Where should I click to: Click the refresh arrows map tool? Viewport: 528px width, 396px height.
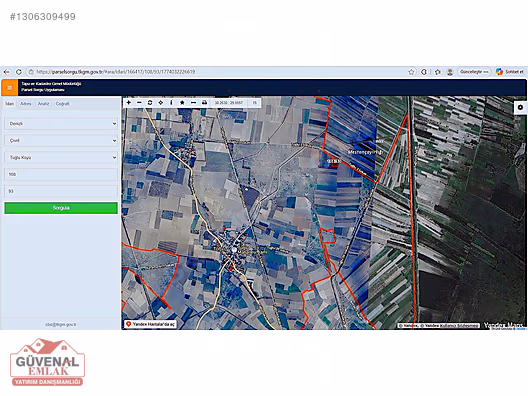pos(150,102)
